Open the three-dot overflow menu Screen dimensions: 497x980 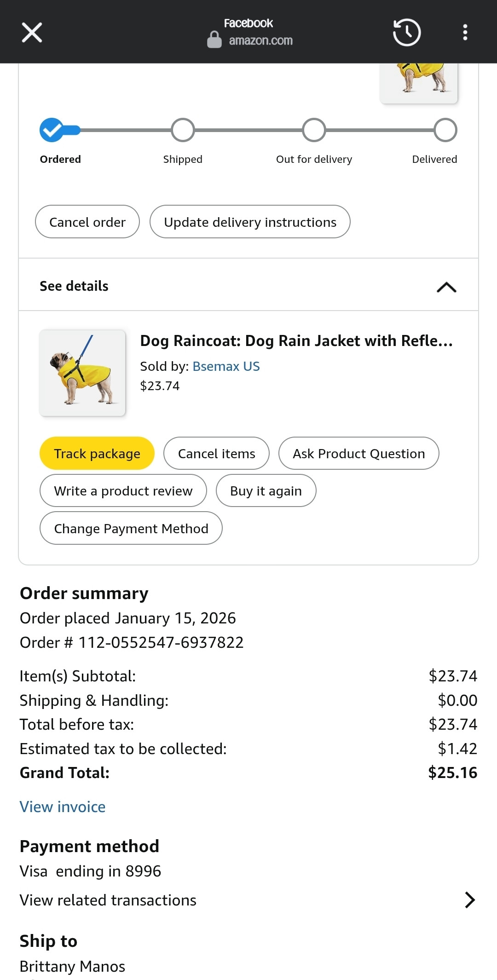[465, 33]
